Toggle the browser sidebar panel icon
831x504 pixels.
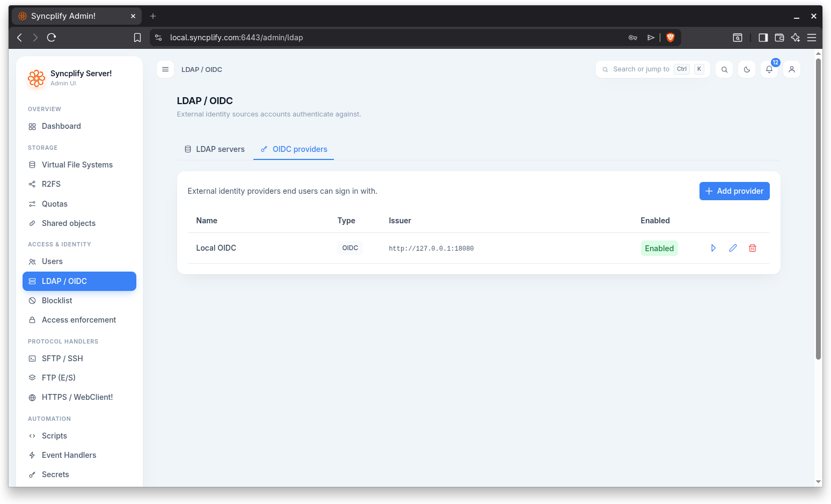[763, 38]
